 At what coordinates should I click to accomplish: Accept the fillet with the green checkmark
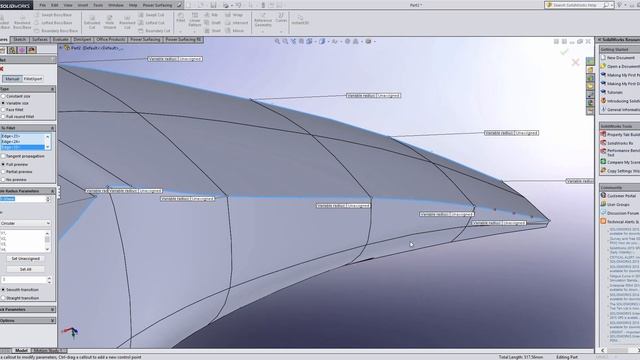coord(564,52)
